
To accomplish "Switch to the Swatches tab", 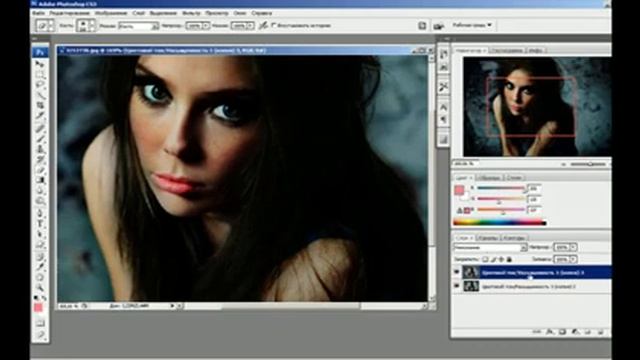I will pos(489,178).
